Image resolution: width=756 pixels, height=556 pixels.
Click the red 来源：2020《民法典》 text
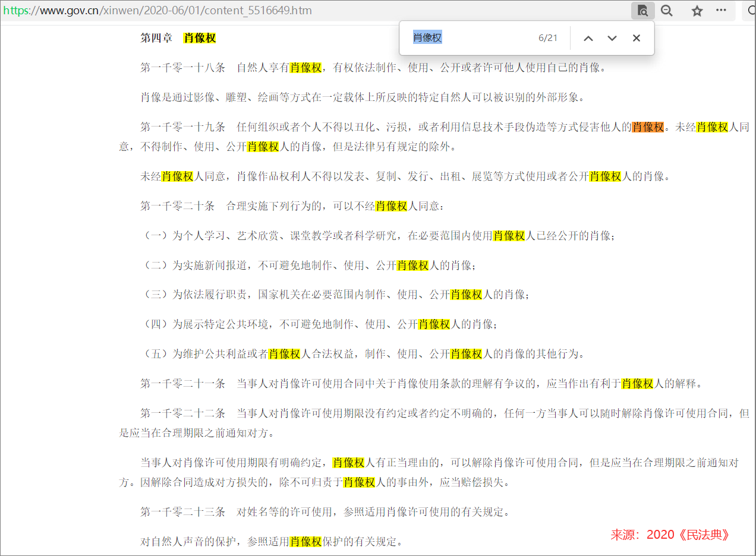click(x=669, y=534)
